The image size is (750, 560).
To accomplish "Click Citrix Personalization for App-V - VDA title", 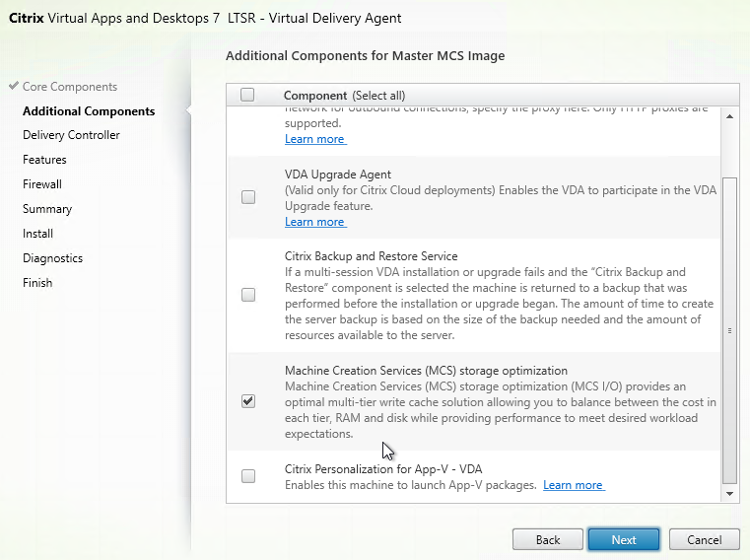I will [383, 469].
